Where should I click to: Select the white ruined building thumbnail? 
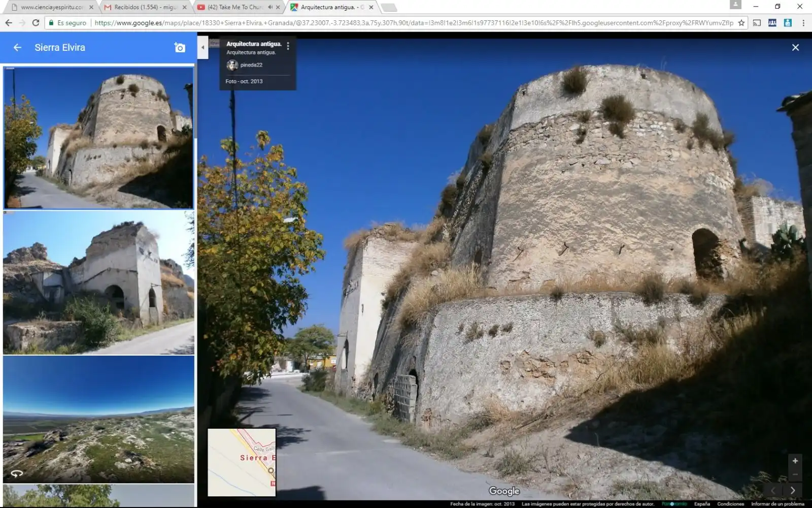click(98, 282)
